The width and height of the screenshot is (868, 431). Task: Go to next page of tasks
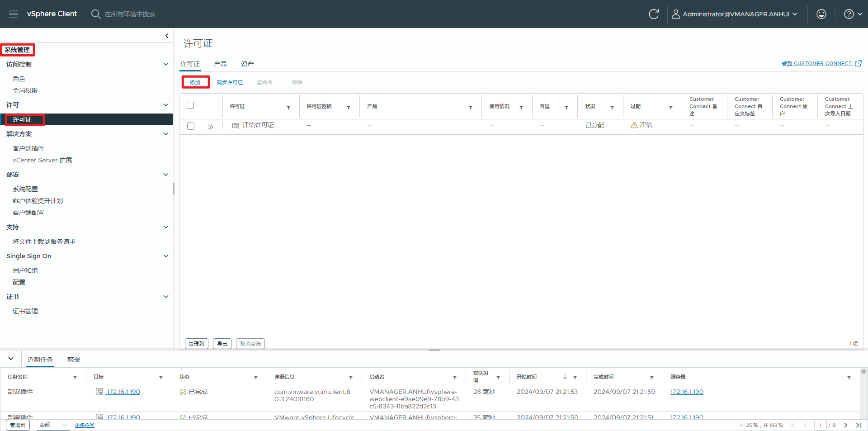pos(845,425)
